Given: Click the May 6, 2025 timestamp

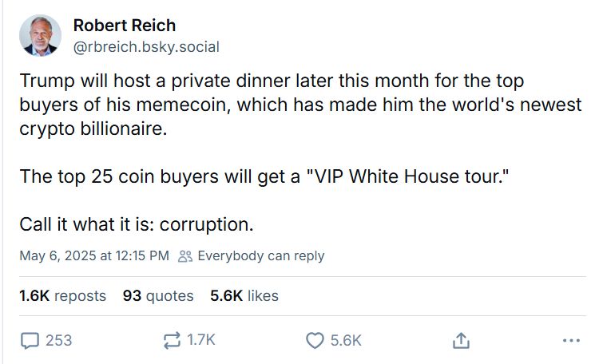Looking at the screenshot, I should pyautogui.click(x=94, y=256).
